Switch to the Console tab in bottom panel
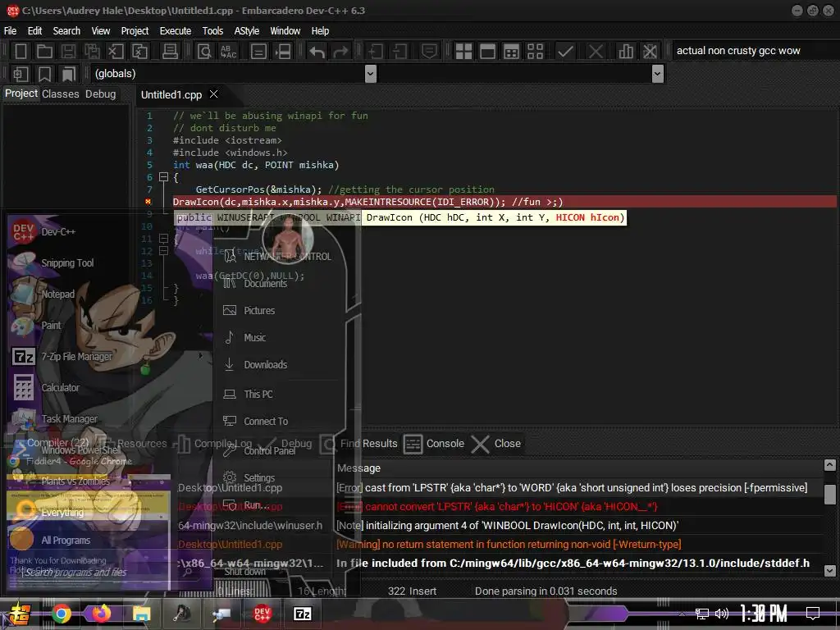This screenshot has height=630, width=840. 435,444
